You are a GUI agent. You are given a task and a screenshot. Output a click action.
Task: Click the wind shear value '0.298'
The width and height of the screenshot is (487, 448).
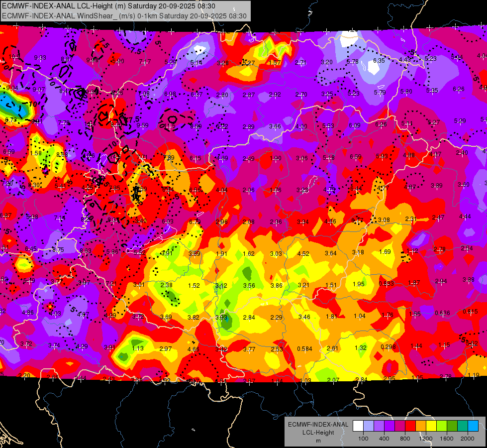(388, 347)
